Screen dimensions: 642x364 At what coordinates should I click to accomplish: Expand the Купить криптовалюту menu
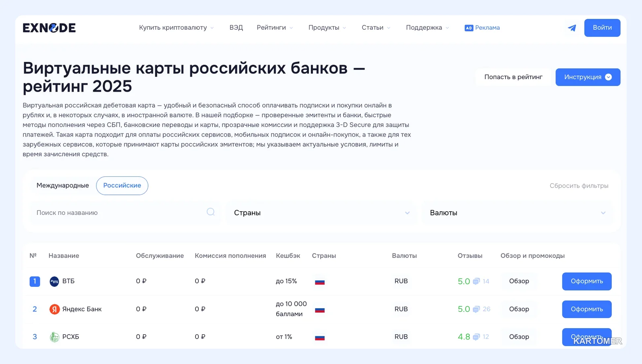176,28
